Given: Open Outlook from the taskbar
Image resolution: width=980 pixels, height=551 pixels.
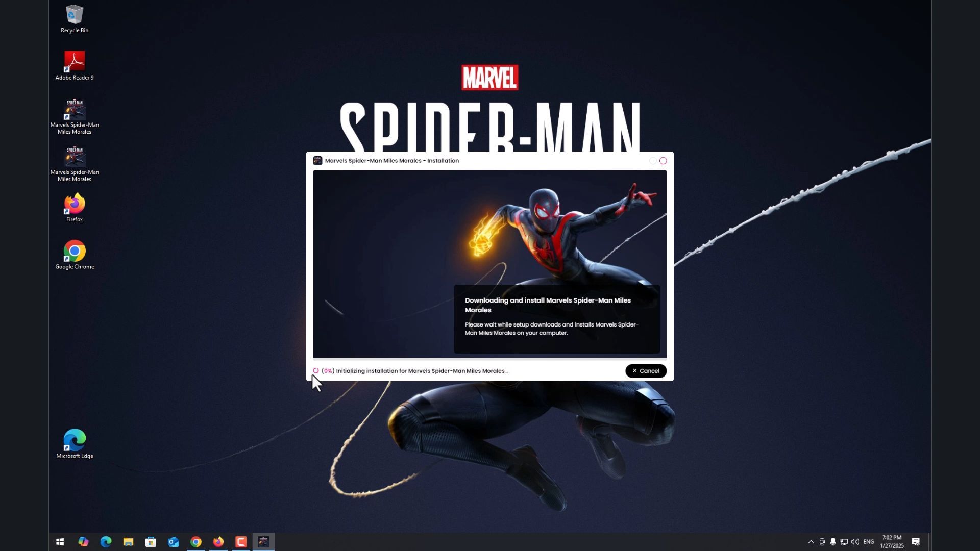Looking at the screenshot, I should point(173,542).
